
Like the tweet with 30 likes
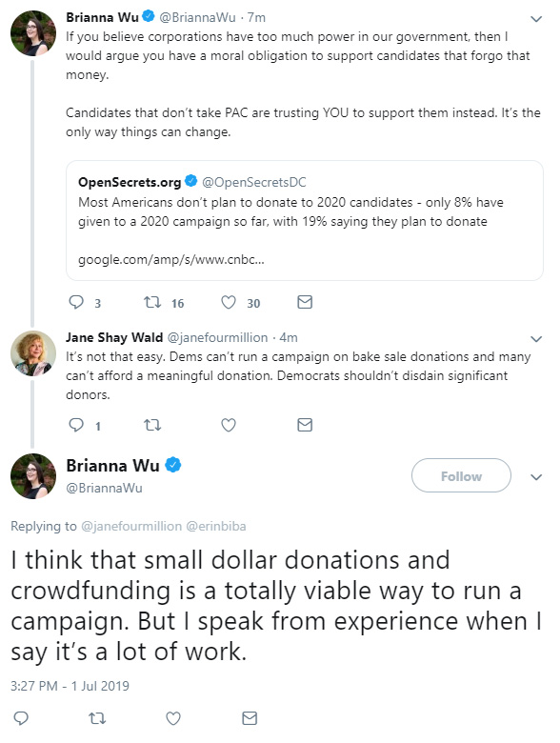[229, 302]
